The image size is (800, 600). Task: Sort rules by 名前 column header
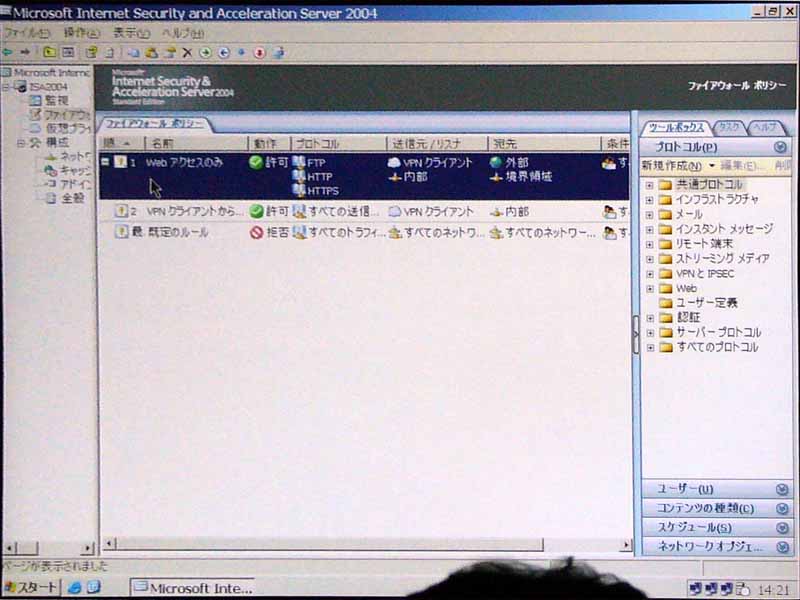coord(196,143)
